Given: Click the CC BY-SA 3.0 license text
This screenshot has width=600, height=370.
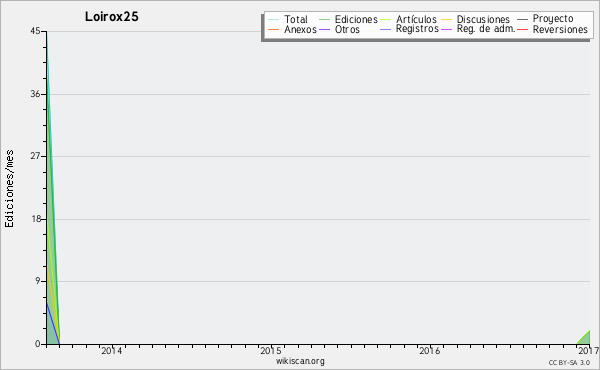Looking at the screenshot, I should [569, 363].
